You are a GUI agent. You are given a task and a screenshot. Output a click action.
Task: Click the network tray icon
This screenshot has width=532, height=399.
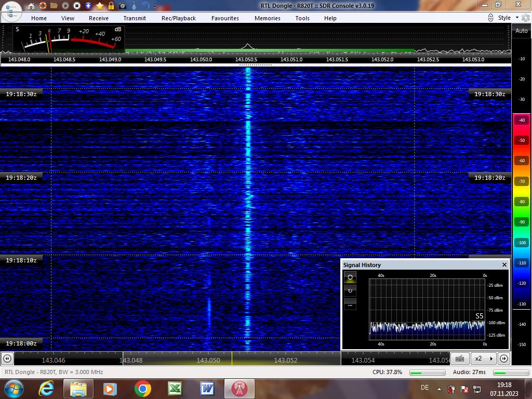[x=477, y=389]
